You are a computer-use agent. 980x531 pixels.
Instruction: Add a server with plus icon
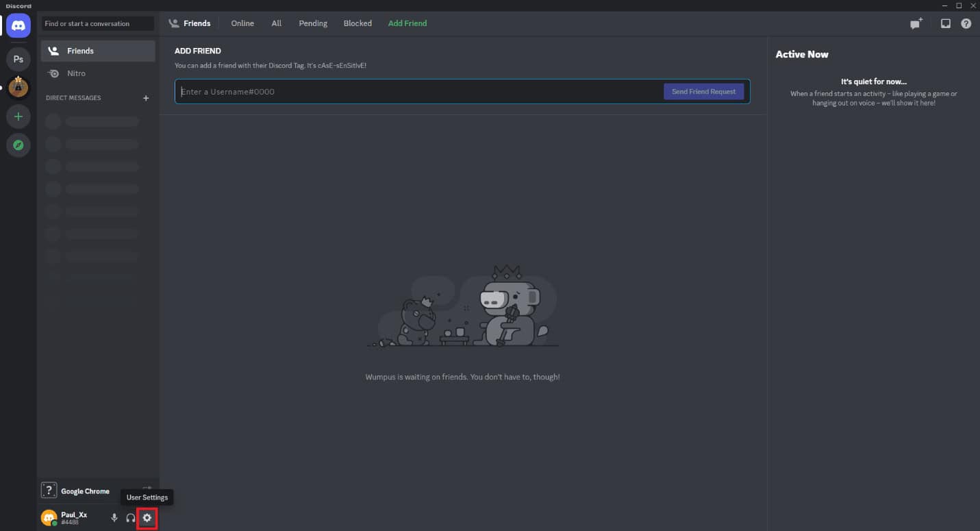pyautogui.click(x=18, y=116)
